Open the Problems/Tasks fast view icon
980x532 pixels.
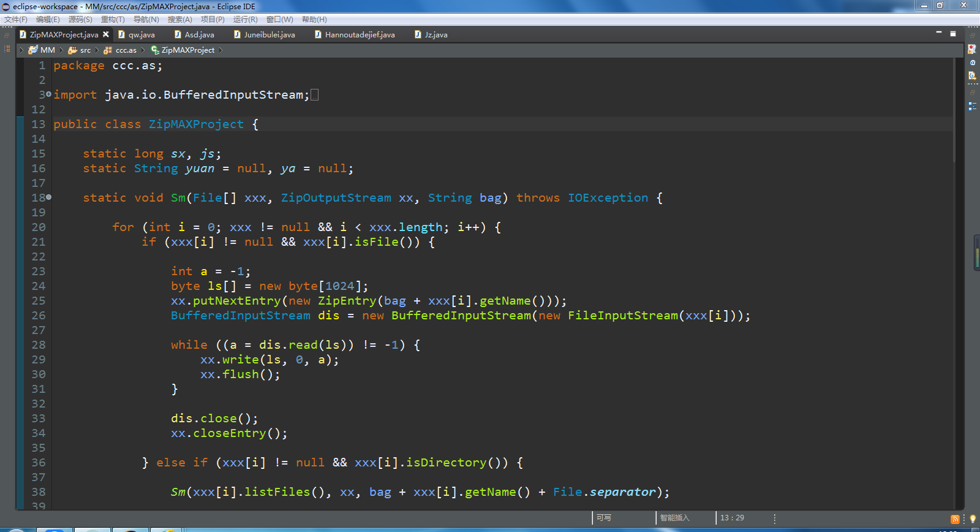pos(972,49)
